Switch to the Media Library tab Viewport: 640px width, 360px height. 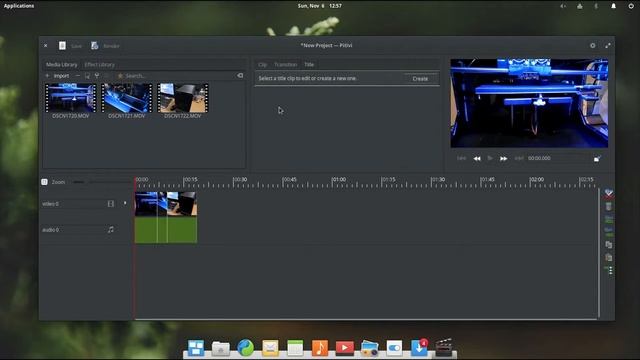(x=61, y=64)
